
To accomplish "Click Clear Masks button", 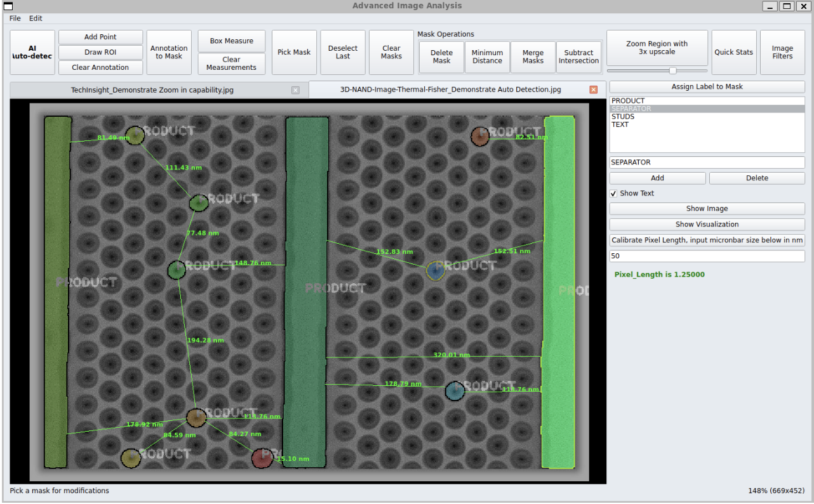I will click(x=391, y=52).
